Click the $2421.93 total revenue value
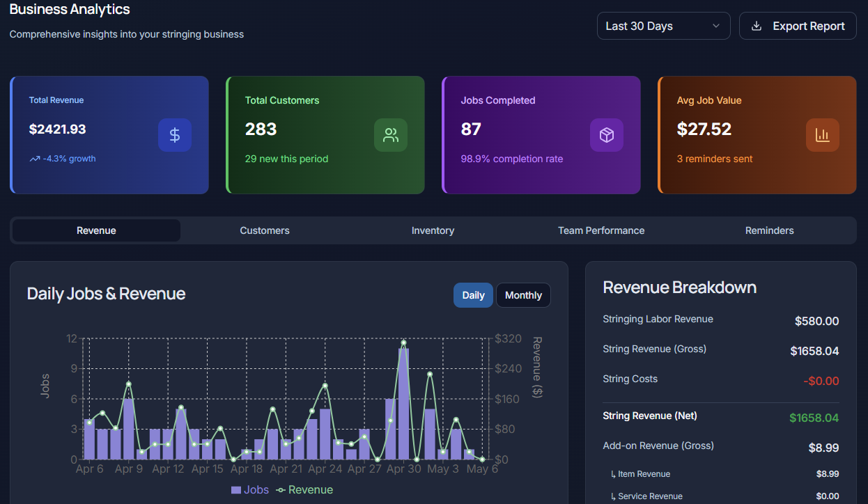Screen dimensions: 868x504 [58, 129]
